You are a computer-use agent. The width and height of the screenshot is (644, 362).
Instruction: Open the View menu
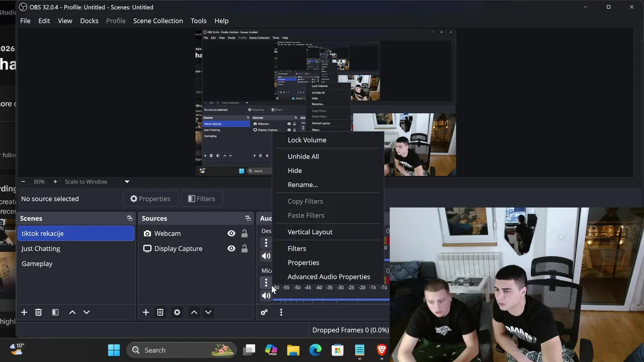tap(65, 21)
